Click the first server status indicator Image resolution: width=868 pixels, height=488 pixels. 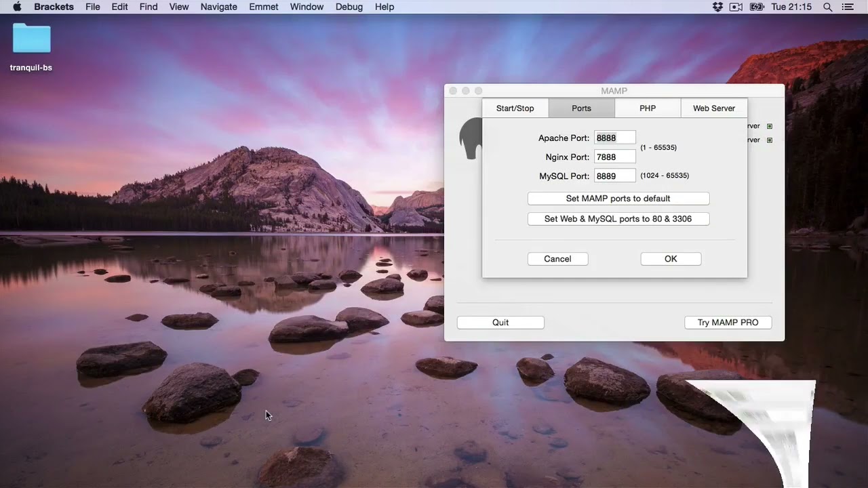tap(770, 126)
